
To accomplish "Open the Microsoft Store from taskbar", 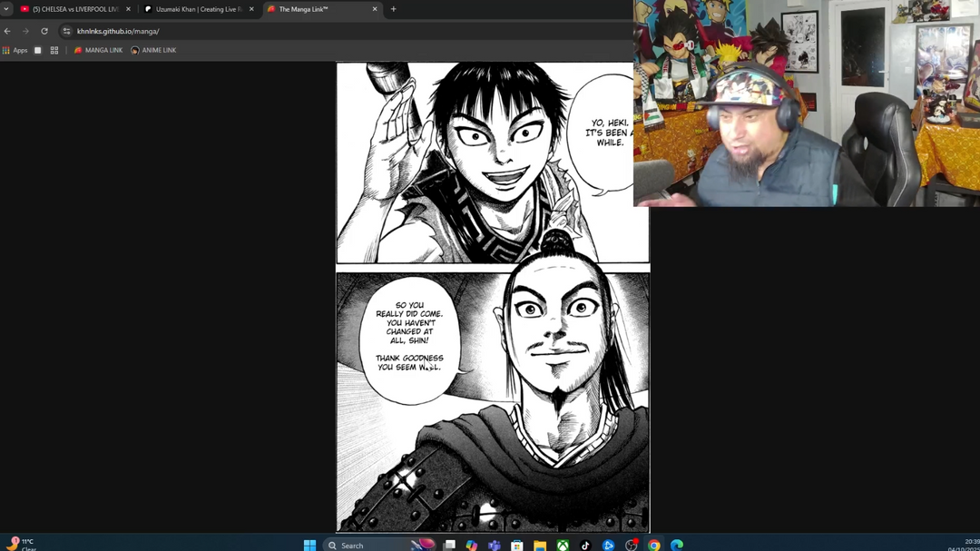I will point(517,545).
